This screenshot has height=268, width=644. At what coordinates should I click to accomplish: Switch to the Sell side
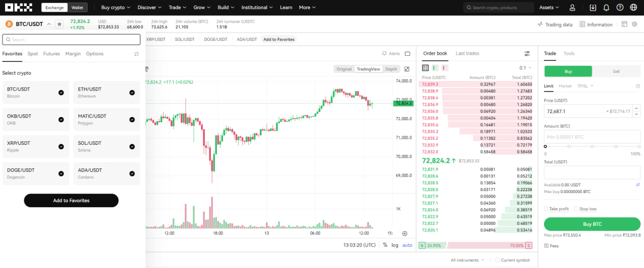pos(616,71)
